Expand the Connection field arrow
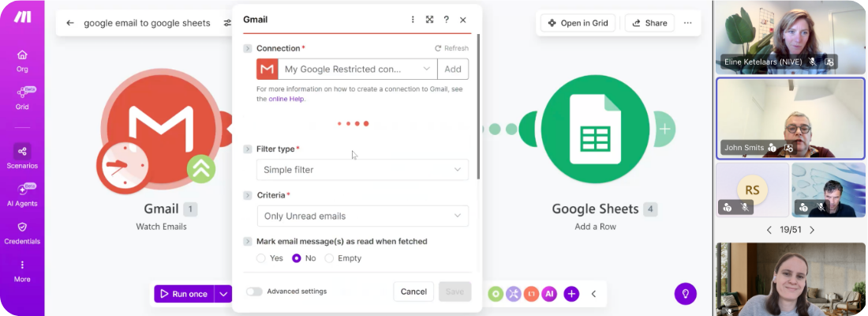This screenshot has height=316, width=868. coord(248,49)
